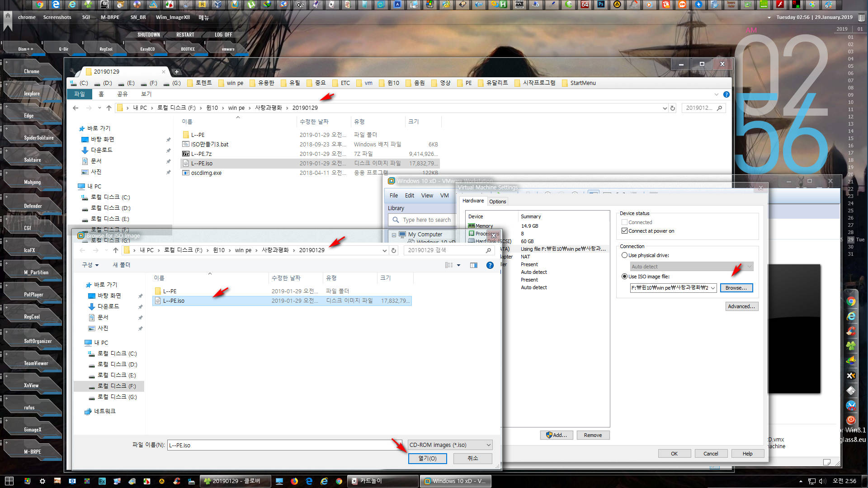
Task: Click the file name input field
Action: [x=284, y=445]
